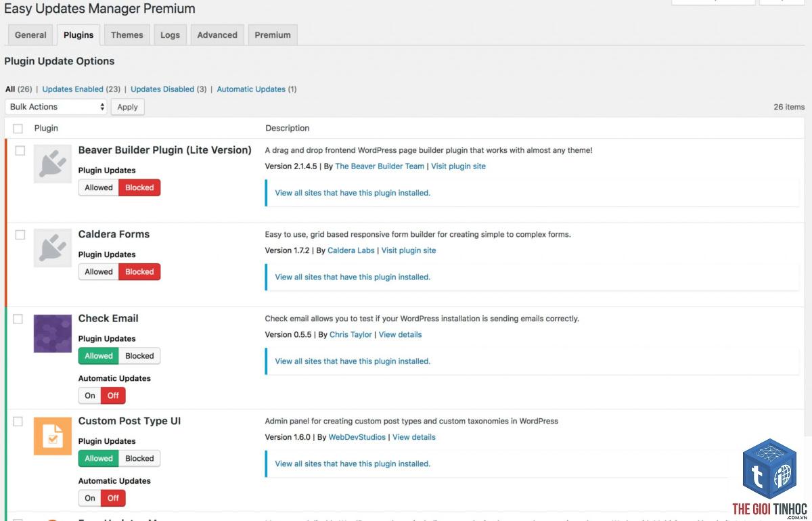Open The Beaver Builder Team author link
The image size is (812, 521).
(x=380, y=166)
